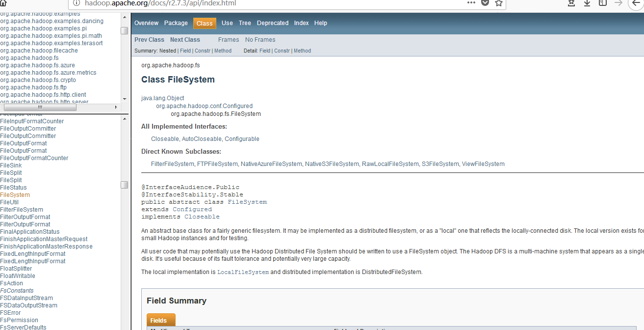The width and height of the screenshot is (644, 330).
Task: Open FsPermission in class list
Action: coord(19,320)
